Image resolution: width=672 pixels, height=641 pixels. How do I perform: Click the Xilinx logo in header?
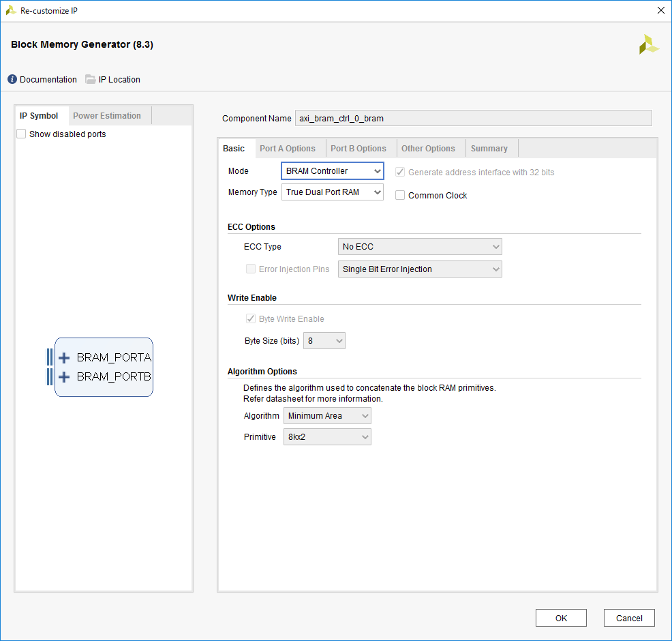[x=648, y=44]
